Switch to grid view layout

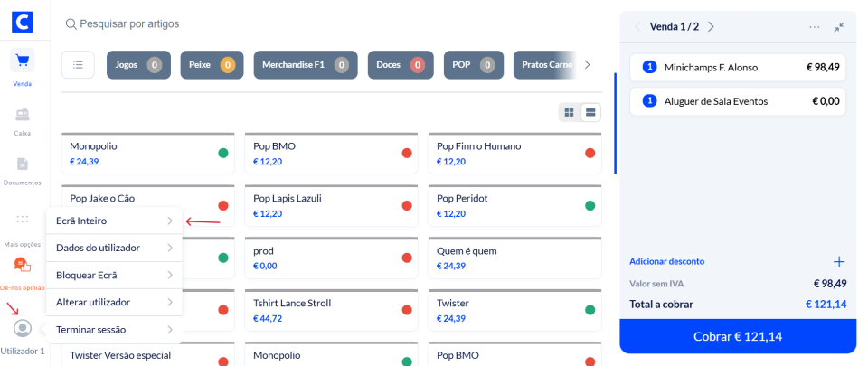570,112
